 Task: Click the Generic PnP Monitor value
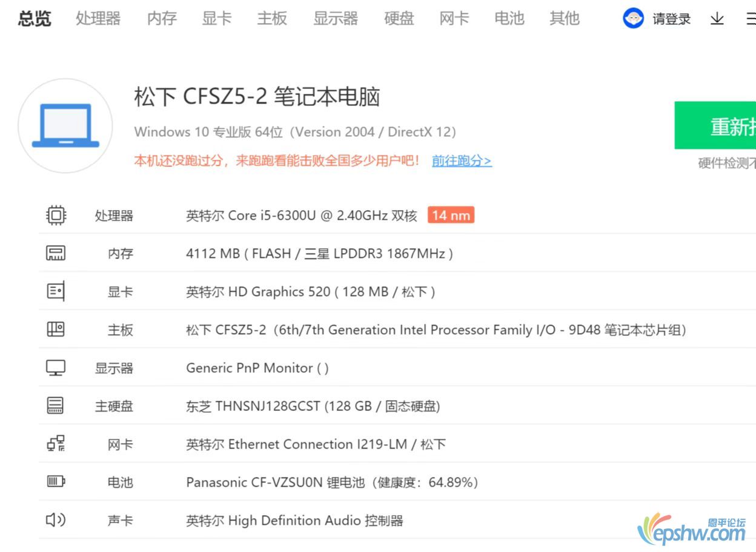tap(257, 368)
